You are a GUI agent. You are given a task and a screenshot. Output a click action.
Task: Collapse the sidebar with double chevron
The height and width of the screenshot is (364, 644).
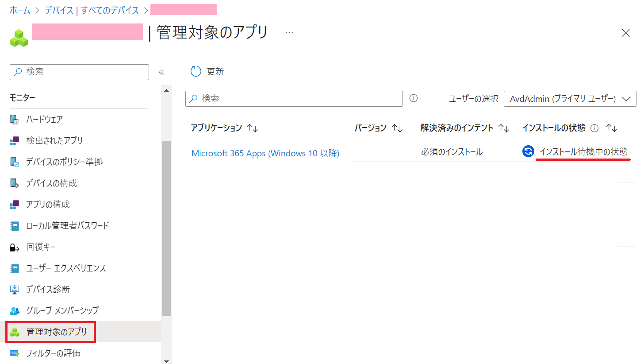pos(161,72)
